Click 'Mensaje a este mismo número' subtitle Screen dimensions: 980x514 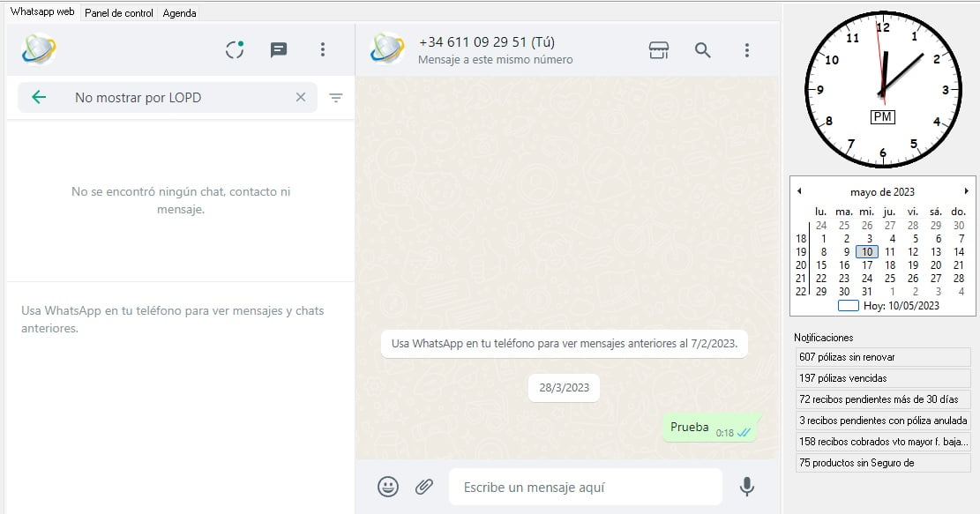tap(495, 60)
